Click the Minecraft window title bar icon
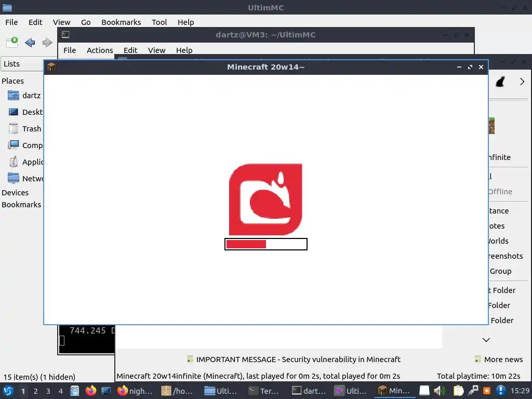 (51, 67)
